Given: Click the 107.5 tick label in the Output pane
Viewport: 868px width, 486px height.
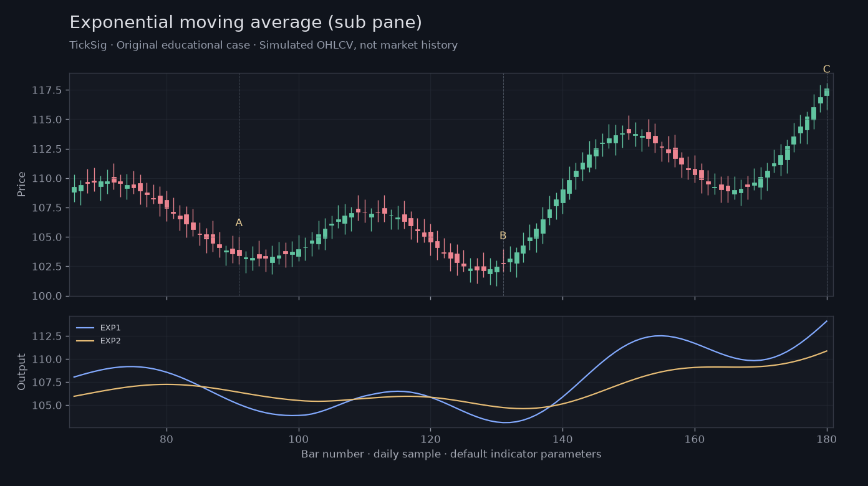Looking at the screenshot, I should (47, 383).
